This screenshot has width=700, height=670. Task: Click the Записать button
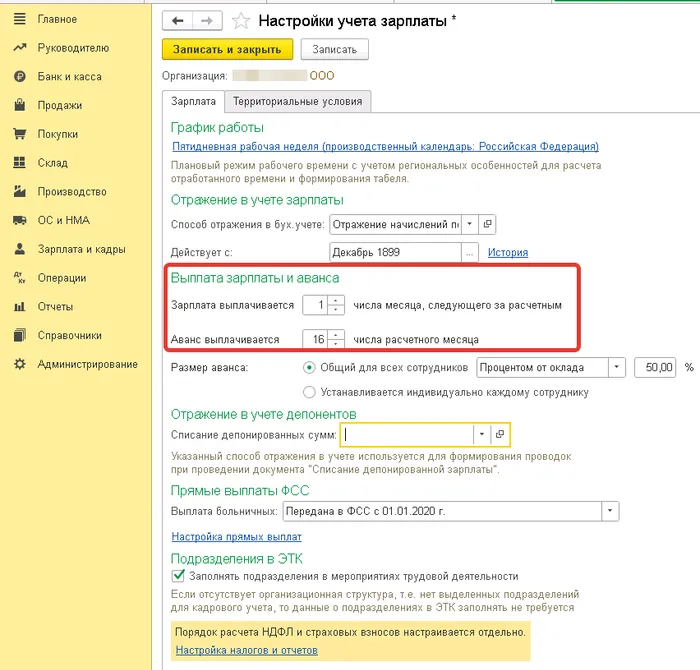point(335,49)
